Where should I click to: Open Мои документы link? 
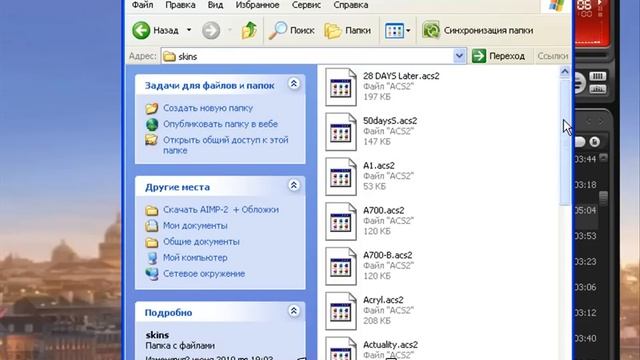tap(195, 226)
